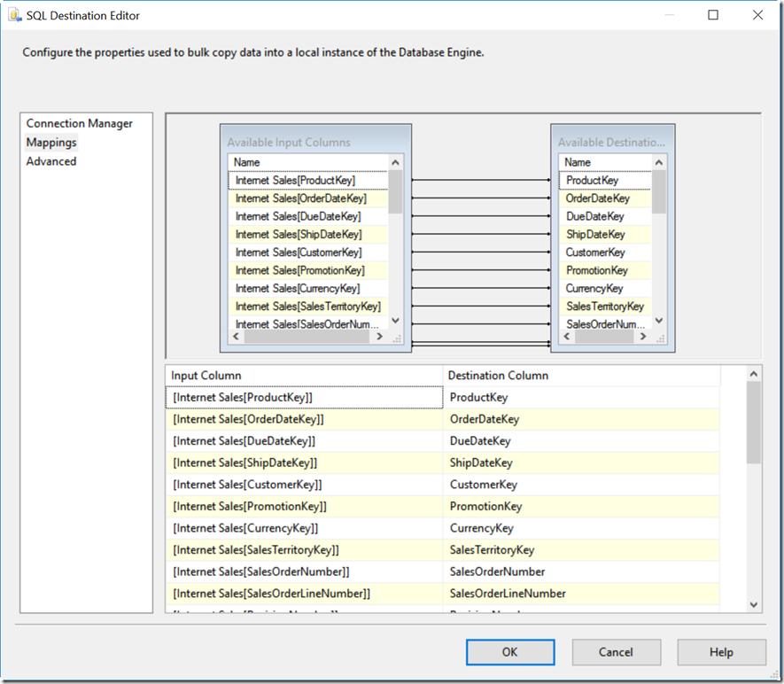Open input cell [Internet Sales[DueDateKey]] in grid

[x=304, y=441]
